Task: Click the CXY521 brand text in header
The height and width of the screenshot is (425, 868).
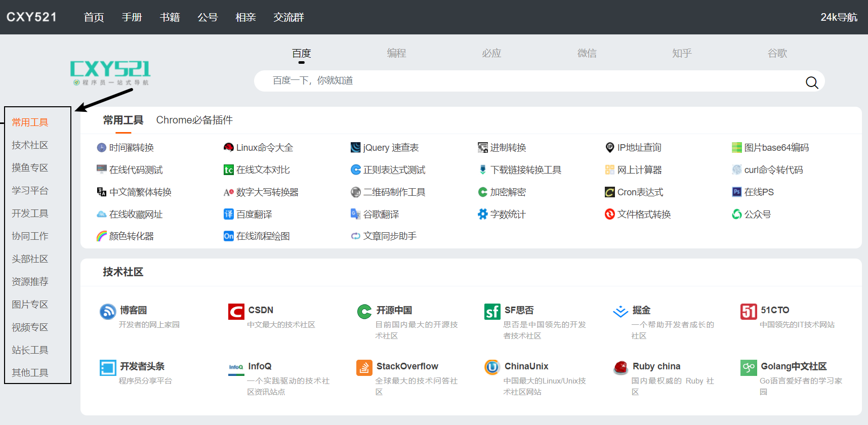Action: click(x=31, y=17)
